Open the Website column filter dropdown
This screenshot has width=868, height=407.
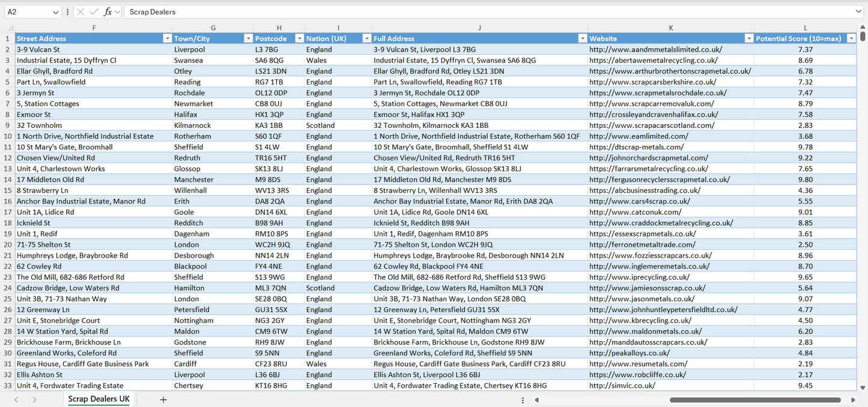748,38
